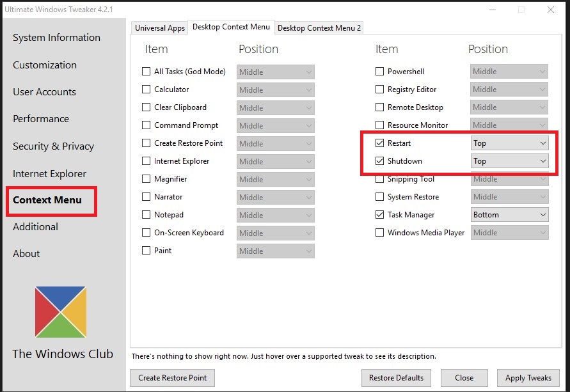This screenshot has height=392, width=570.
Task: Go to User Accounts section
Action: pyautogui.click(x=44, y=92)
